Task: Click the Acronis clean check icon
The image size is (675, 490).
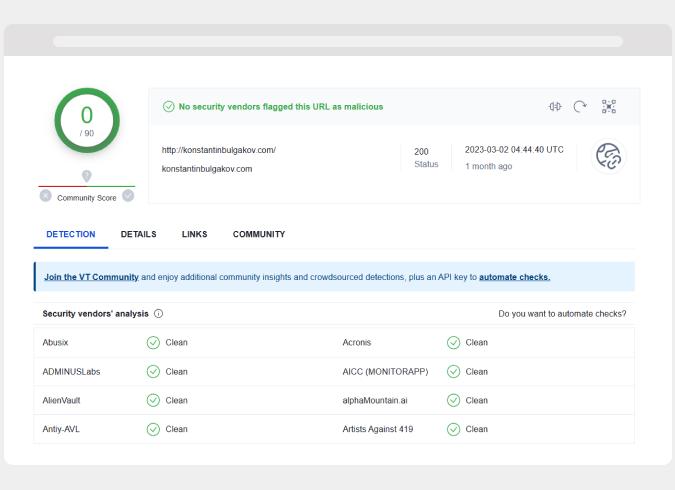Action: coord(453,343)
